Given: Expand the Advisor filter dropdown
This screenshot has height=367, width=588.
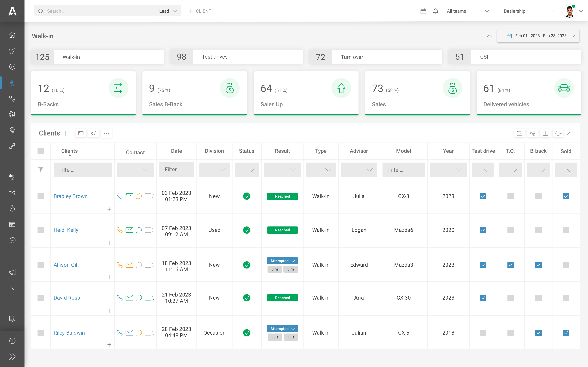Looking at the screenshot, I should click(x=359, y=170).
